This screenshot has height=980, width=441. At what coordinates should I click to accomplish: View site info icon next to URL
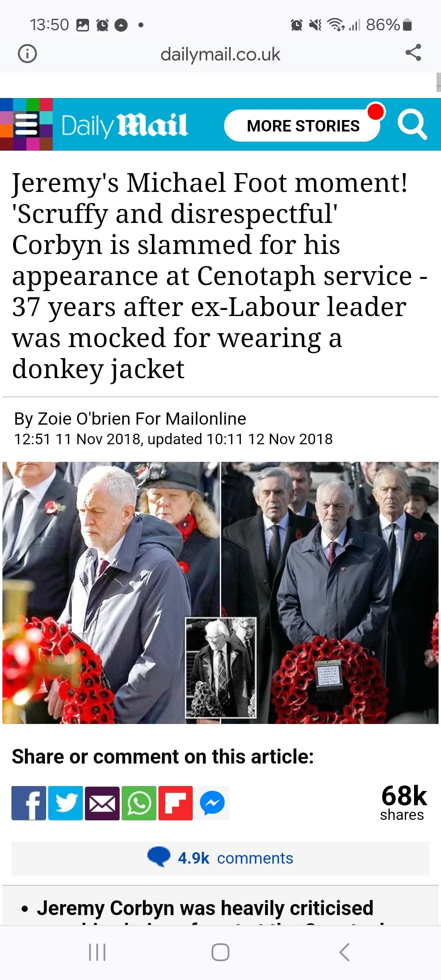27,53
